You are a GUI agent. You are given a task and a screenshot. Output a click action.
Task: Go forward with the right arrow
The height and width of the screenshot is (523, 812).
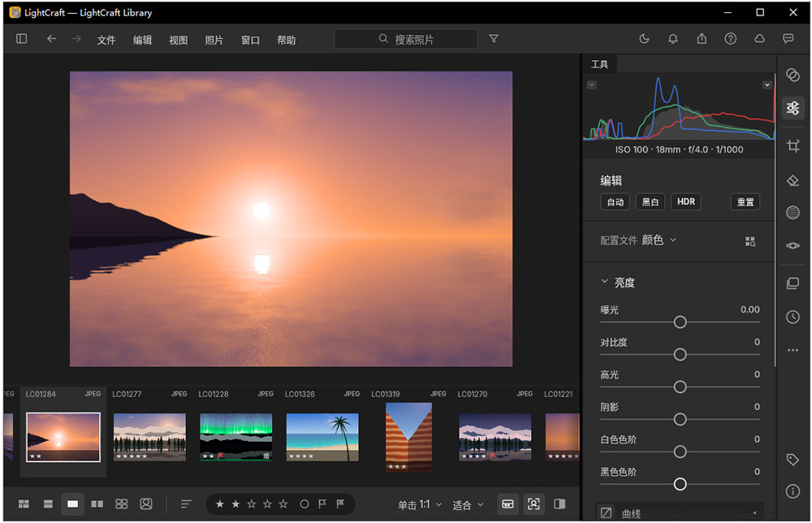tap(76, 39)
